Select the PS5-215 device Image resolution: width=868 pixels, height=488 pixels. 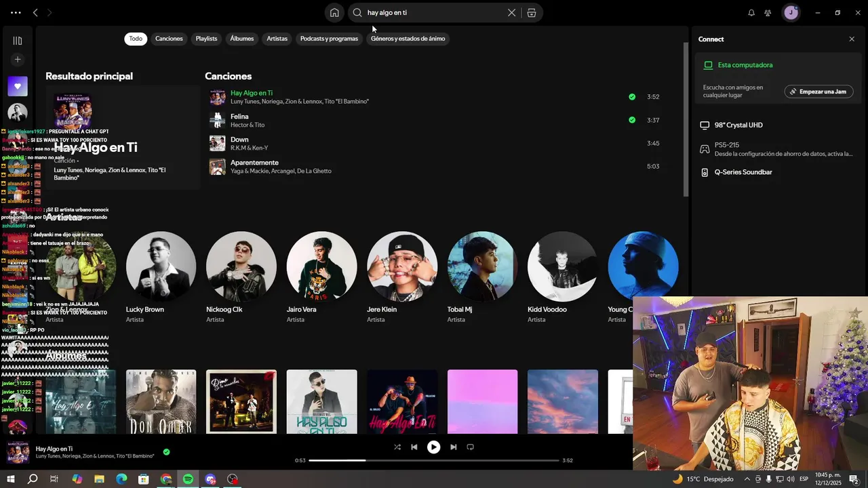point(779,149)
